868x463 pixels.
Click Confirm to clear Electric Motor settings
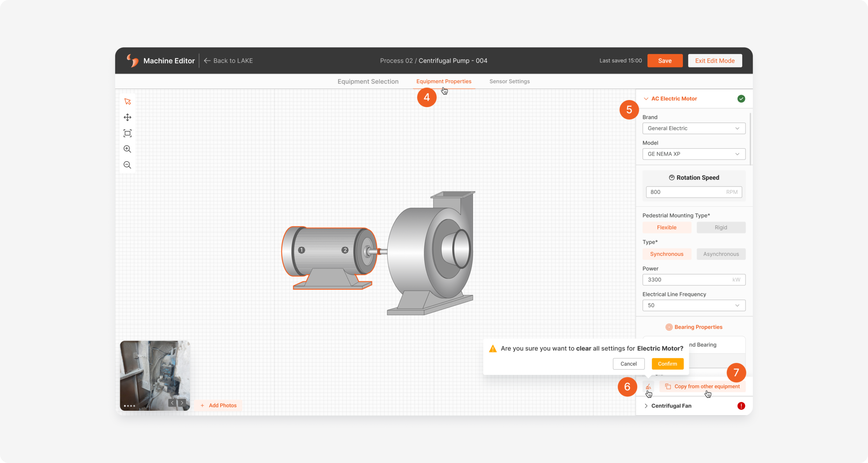click(x=667, y=364)
